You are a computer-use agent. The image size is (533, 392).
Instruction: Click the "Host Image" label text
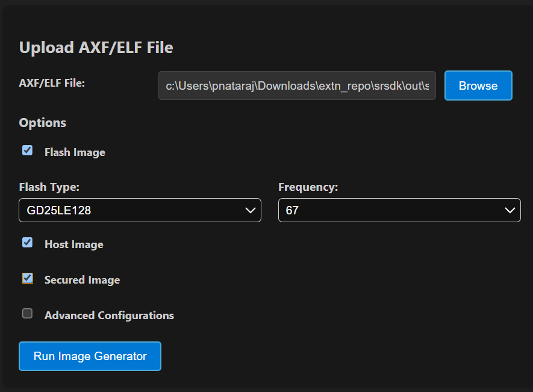(x=73, y=244)
